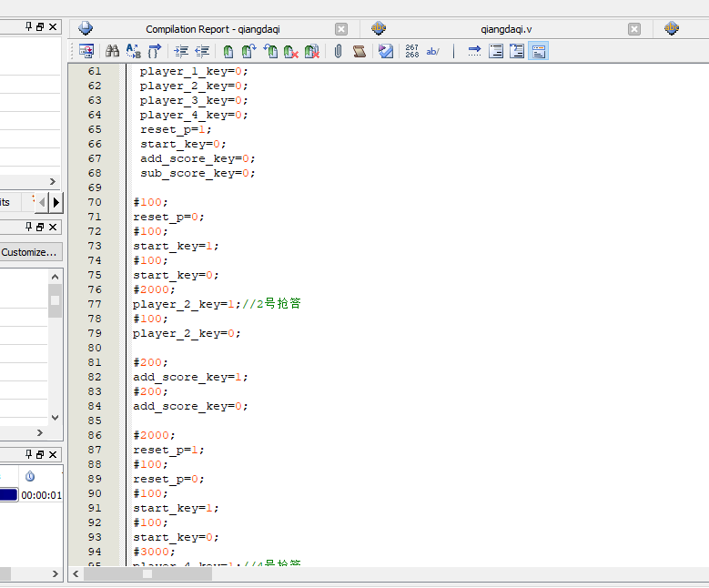Viewport: 709px width, 588px height.
Task: Toggle line numbers with the 267/268 icon
Action: pos(412,51)
